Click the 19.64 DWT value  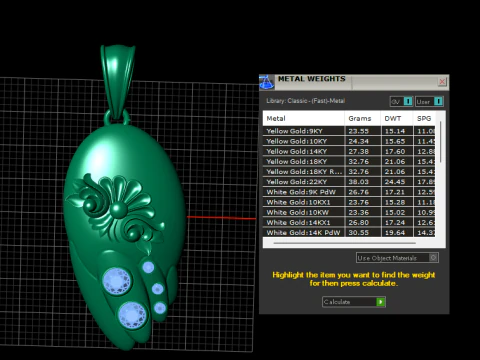click(x=395, y=233)
